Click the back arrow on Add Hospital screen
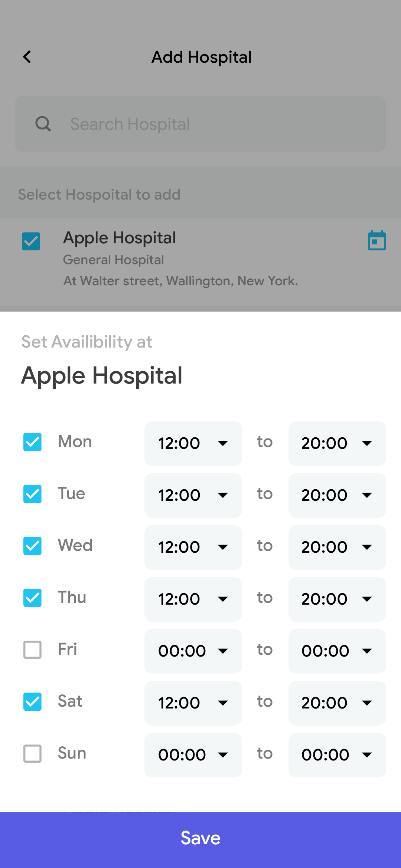The image size is (401, 868). point(27,56)
